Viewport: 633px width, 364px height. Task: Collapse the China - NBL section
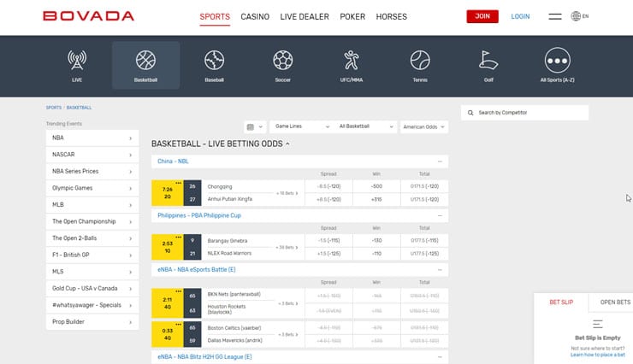[440, 161]
